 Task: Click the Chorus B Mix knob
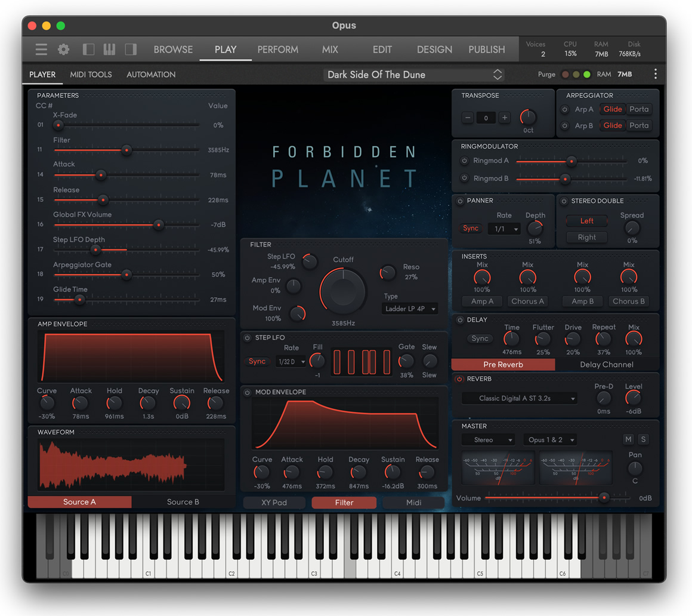(x=629, y=278)
